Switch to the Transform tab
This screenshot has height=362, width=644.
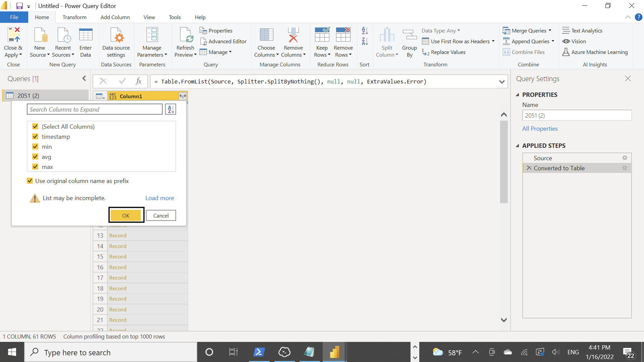coord(74,17)
